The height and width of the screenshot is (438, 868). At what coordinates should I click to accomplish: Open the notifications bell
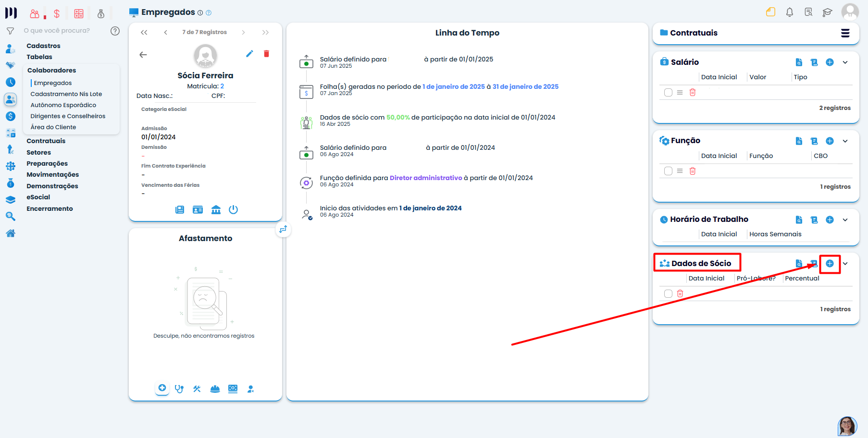(x=789, y=12)
